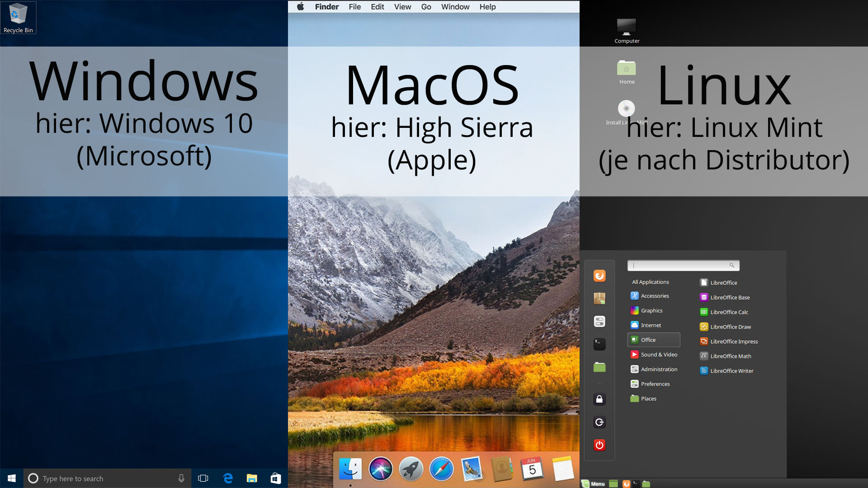The height and width of the screenshot is (488, 868).
Task: Open the Go menu in macOS
Action: [426, 7]
